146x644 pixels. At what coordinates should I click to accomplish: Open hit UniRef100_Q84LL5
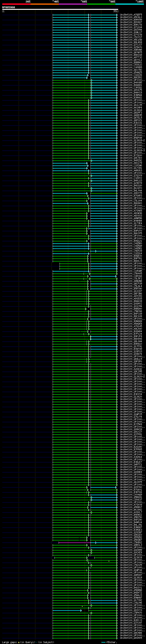(131, 359)
